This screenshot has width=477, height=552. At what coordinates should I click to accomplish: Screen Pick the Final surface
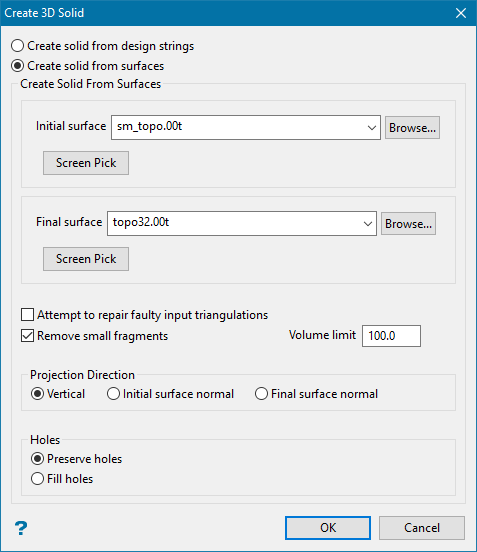[x=86, y=259]
